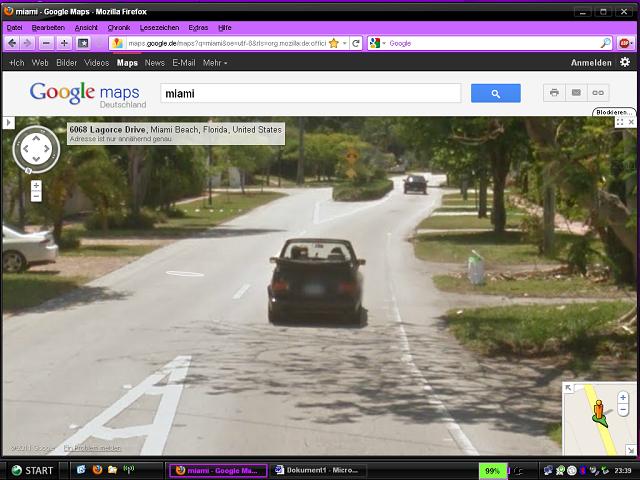Zoom in the Street View with plus button
The image size is (640, 480).
click(x=36, y=185)
